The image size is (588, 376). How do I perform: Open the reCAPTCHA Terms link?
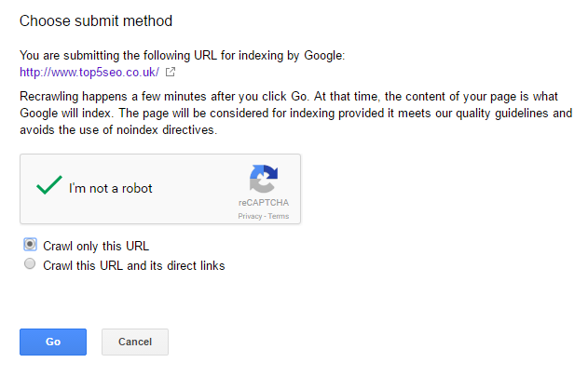[279, 216]
